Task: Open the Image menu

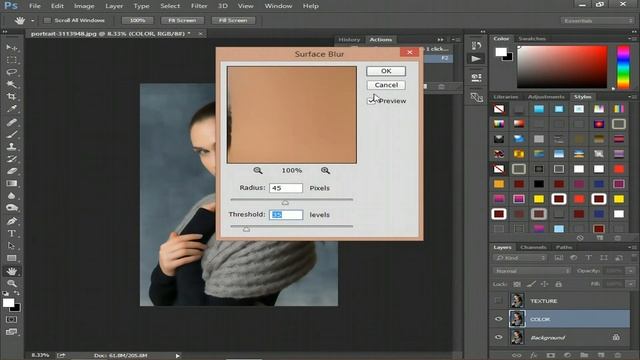Action: [x=84, y=6]
